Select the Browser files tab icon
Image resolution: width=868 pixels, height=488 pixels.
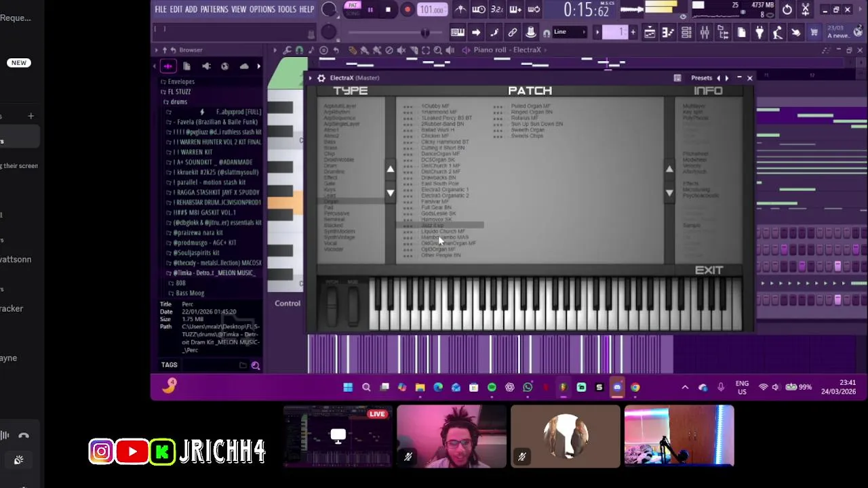186,66
